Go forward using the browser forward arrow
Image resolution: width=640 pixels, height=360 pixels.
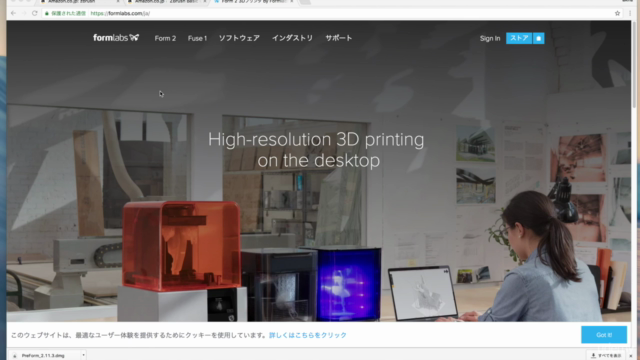[24, 13]
